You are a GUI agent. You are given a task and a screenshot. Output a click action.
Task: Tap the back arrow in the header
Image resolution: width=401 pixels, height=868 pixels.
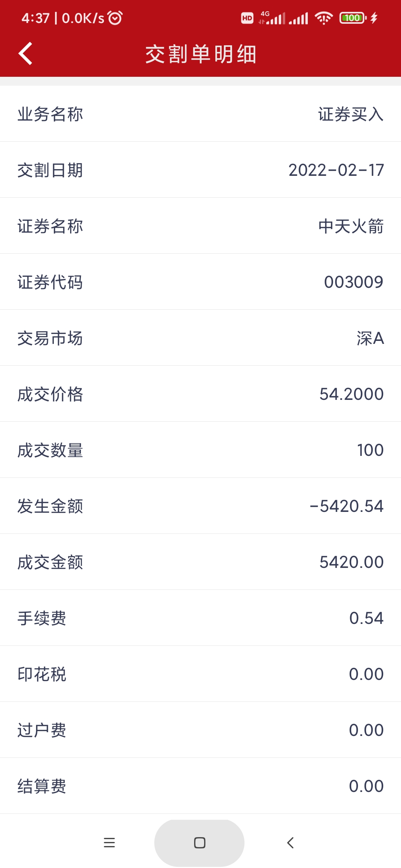pyautogui.click(x=25, y=54)
